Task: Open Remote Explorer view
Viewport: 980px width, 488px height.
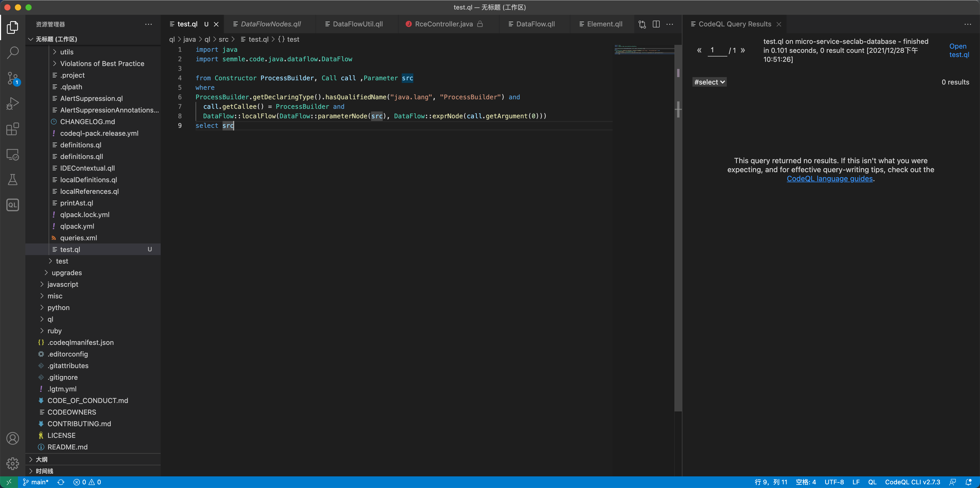Action: (13, 154)
